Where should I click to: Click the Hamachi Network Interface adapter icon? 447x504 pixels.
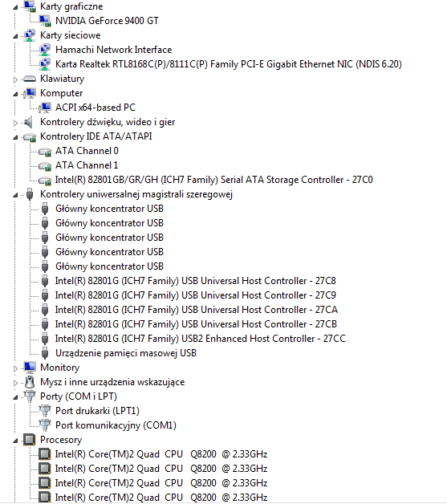click(x=45, y=50)
